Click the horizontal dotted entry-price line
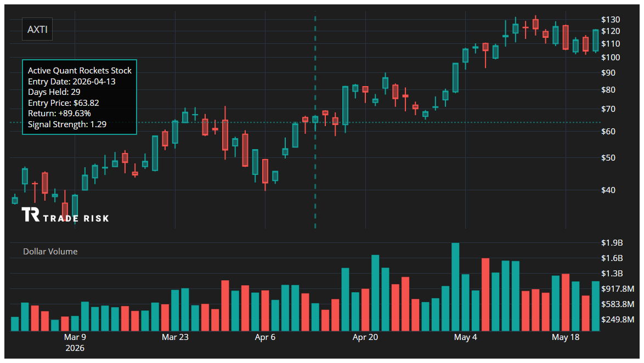The width and height of the screenshot is (644, 363). (305, 122)
